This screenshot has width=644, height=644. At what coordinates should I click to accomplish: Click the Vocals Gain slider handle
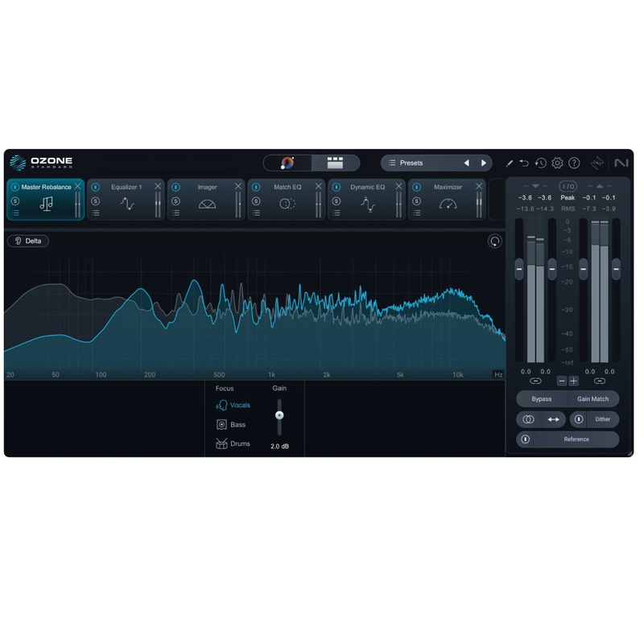pos(279,415)
